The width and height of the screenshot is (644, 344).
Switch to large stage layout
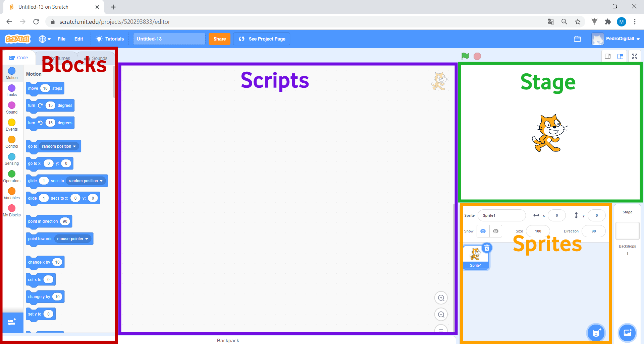[620, 56]
